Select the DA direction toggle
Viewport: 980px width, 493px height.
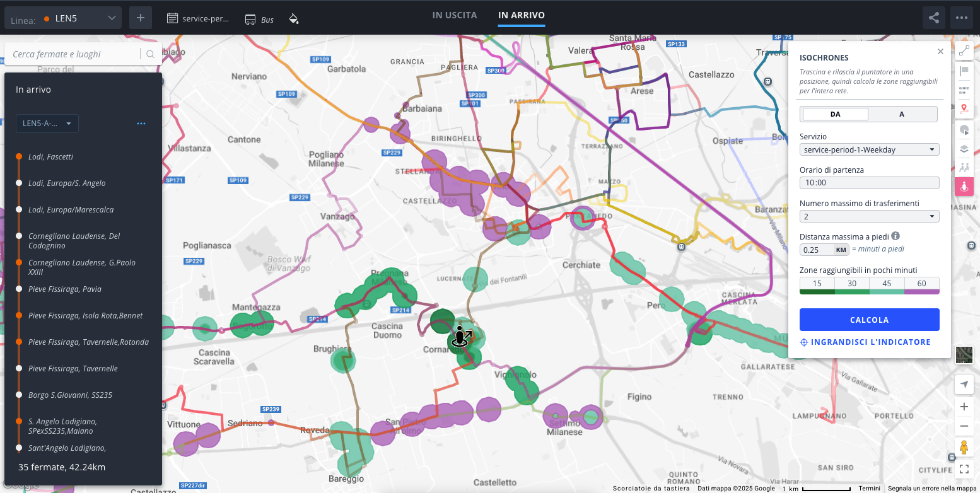tap(835, 114)
